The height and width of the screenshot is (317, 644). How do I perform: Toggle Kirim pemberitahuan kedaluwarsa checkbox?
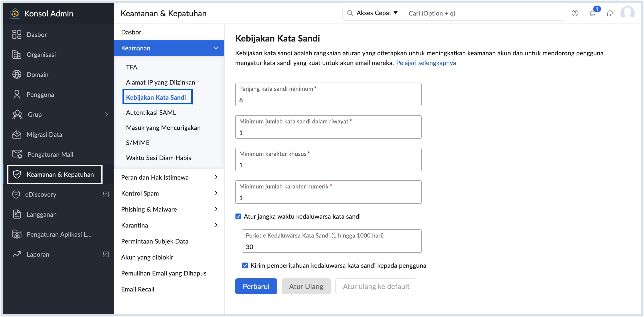[x=245, y=265]
